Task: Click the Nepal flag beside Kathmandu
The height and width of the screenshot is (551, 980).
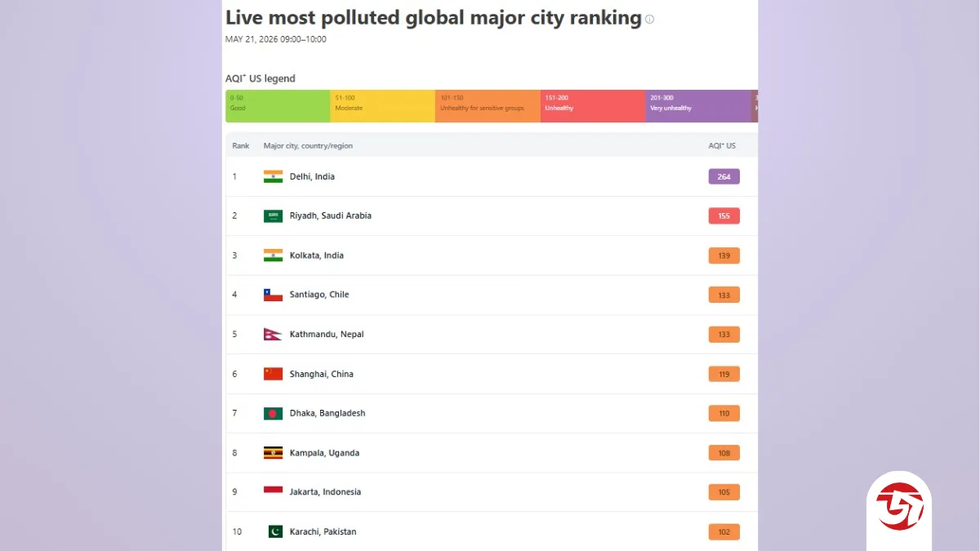Action: click(273, 335)
